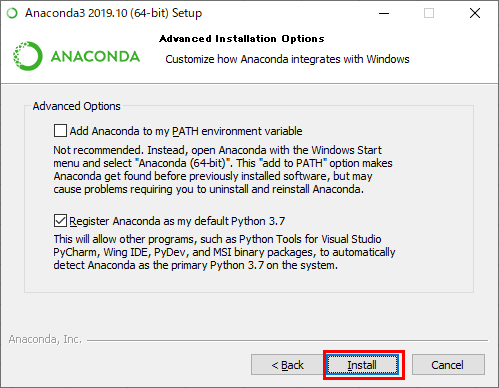
Task: Uncheck Register Anaconda as default Python checkbox
Action: click(60, 221)
